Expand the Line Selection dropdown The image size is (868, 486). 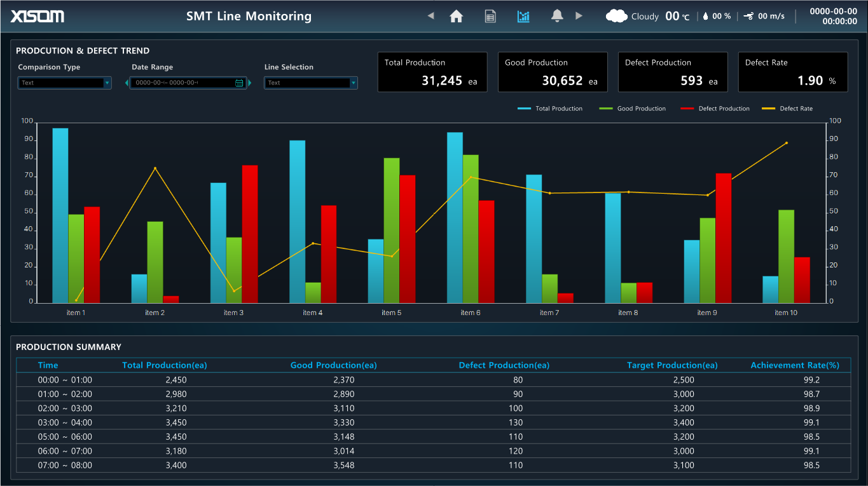coord(354,83)
